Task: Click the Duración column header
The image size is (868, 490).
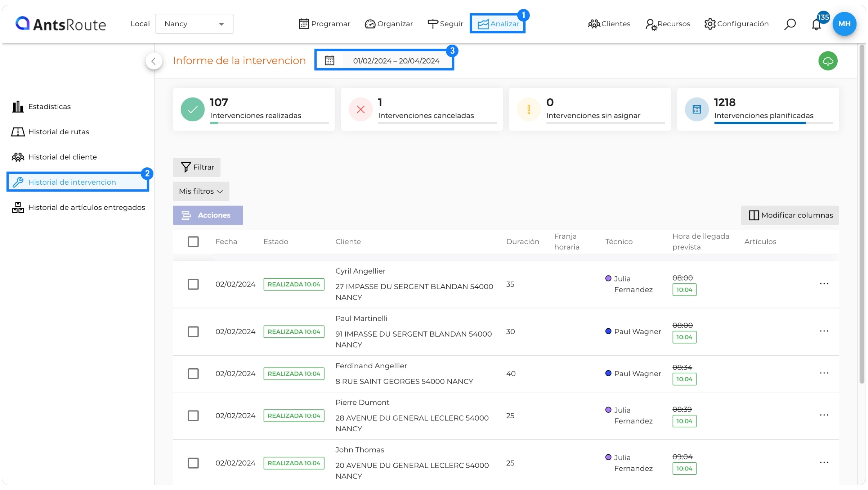Action: click(523, 242)
